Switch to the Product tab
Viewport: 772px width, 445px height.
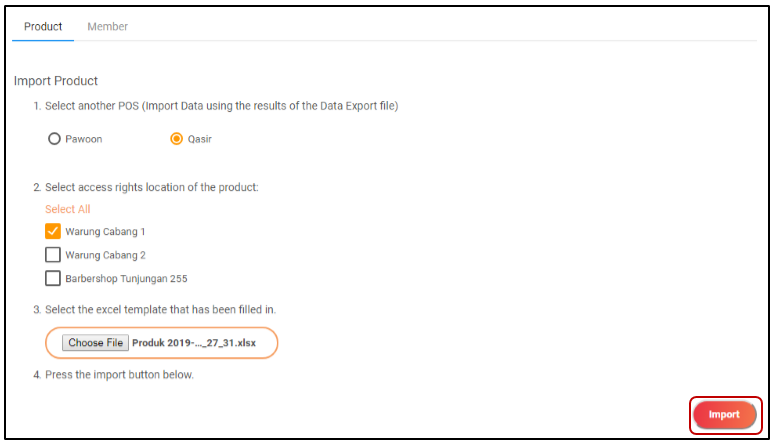43,26
